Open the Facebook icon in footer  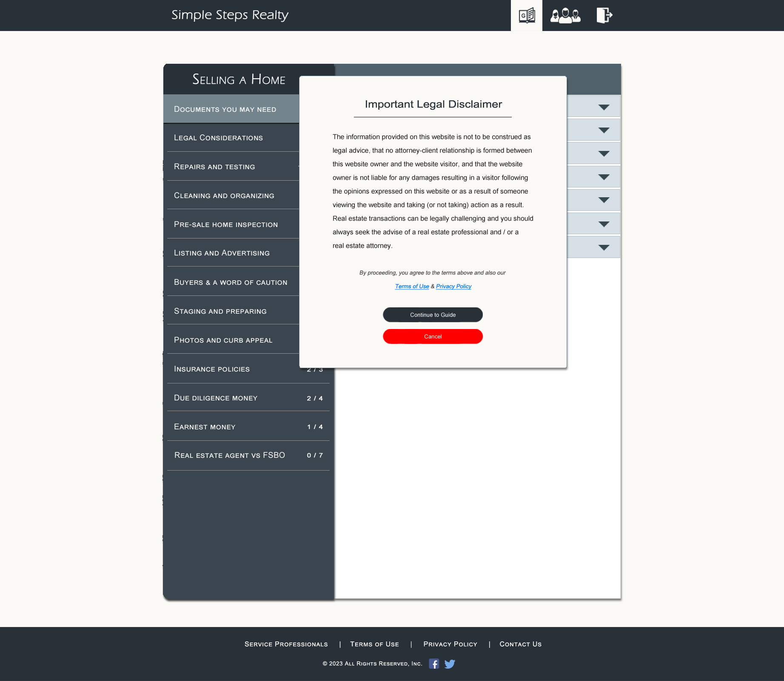[434, 664]
